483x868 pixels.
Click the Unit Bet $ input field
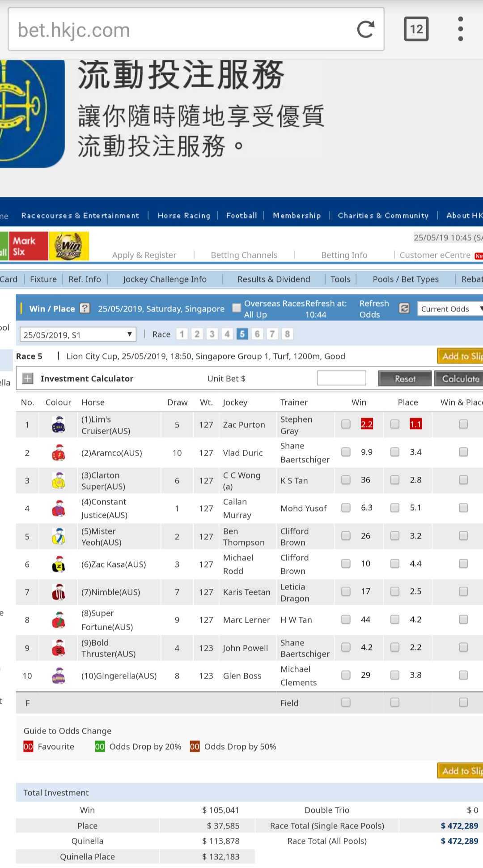342,378
